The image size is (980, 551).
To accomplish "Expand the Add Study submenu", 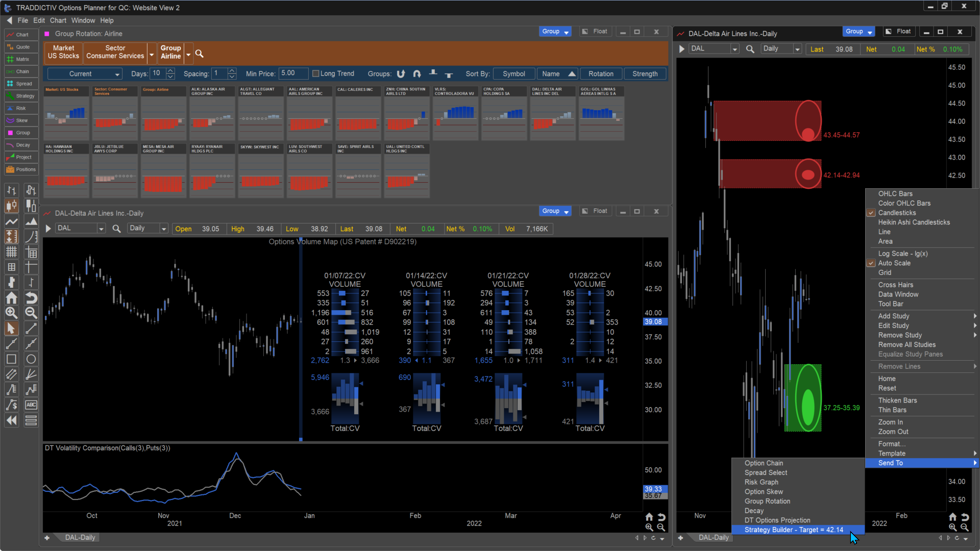I will pos(921,316).
